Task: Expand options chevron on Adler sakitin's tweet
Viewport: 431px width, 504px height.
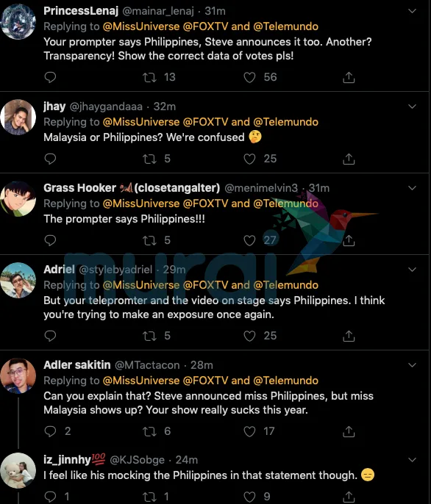Action: pos(413,365)
